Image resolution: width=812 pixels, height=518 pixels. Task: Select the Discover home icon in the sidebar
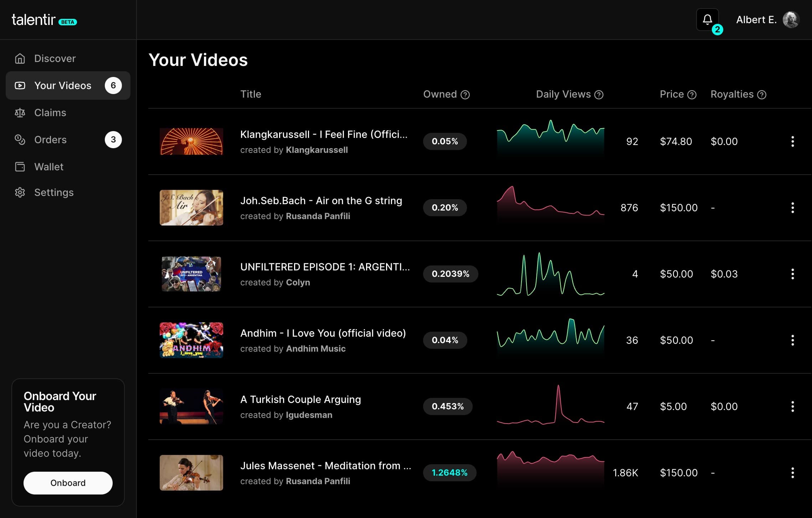pyautogui.click(x=20, y=58)
